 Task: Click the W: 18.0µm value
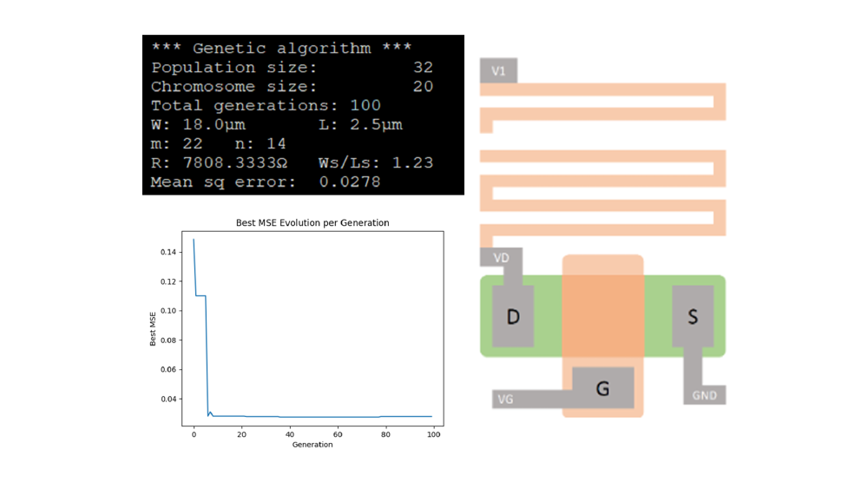(198, 124)
